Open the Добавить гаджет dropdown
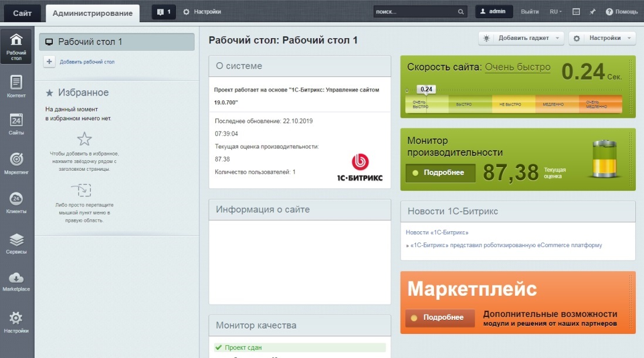644x358 pixels. tap(522, 38)
